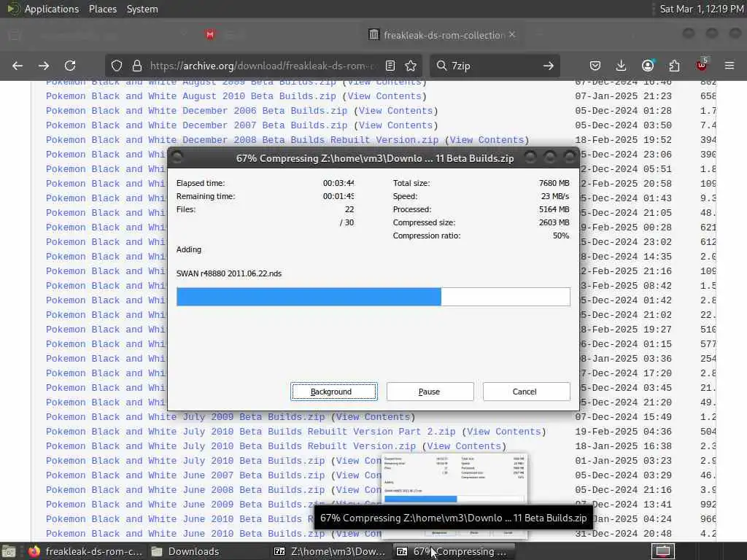Switch to Firefox freakleak-ds-rom-c... taskbar entry
747x560 pixels.
point(85,551)
